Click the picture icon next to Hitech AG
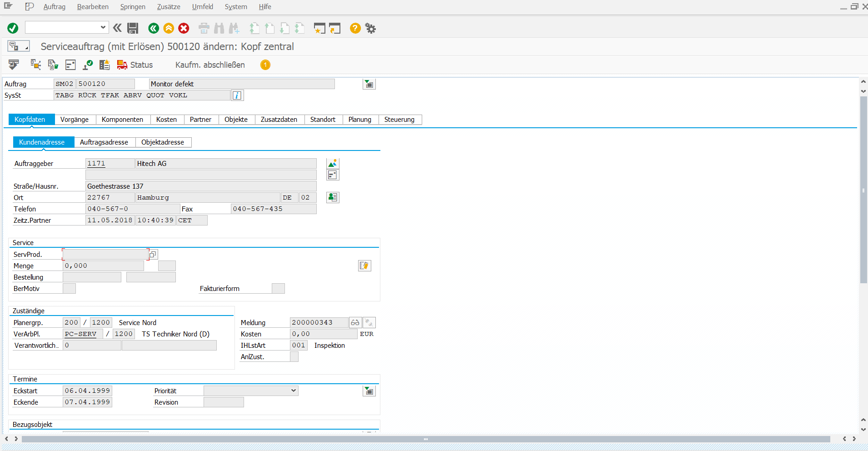This screenshot has width=868, height=451. pyautogui.click(x=333, y=163)
